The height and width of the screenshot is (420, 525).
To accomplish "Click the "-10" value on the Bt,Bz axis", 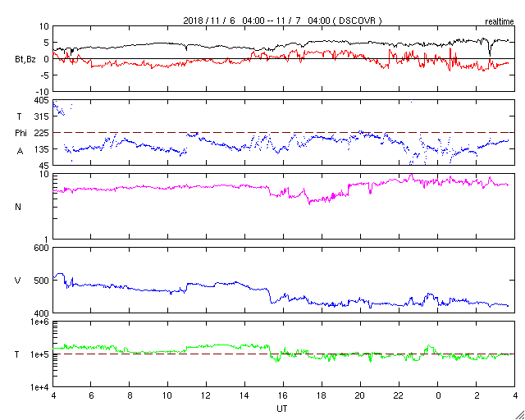I will click(x=43, y=92).
